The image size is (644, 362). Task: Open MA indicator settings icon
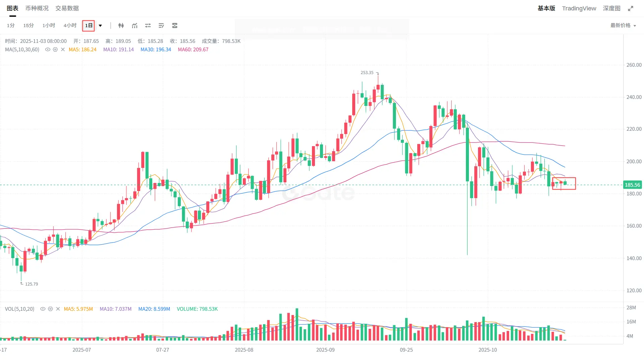click(55, 50)
